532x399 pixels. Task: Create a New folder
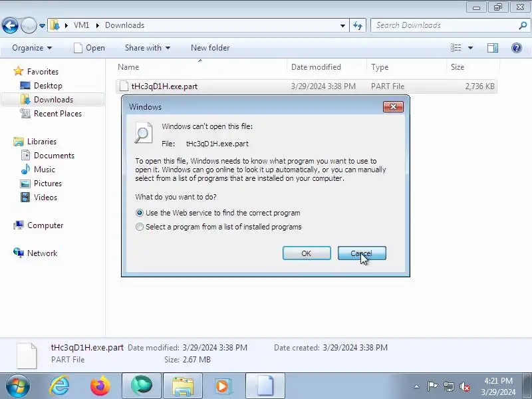(210, 48)
